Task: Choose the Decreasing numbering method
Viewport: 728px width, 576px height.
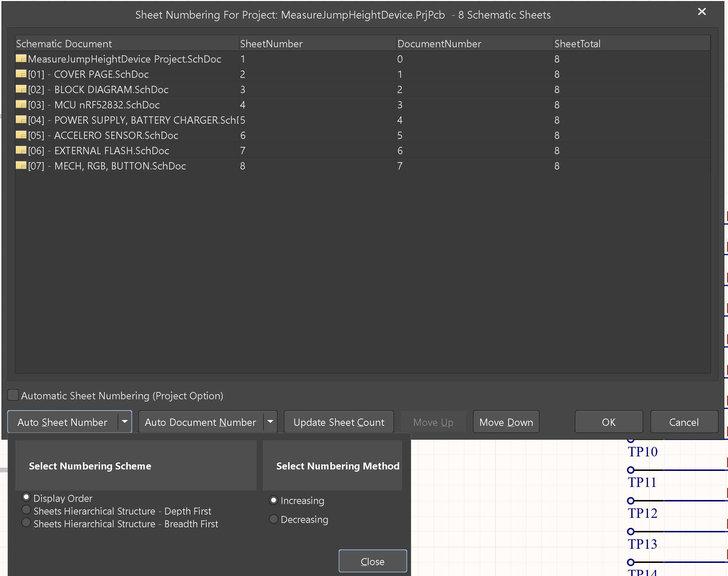Action: pos(273,519)
